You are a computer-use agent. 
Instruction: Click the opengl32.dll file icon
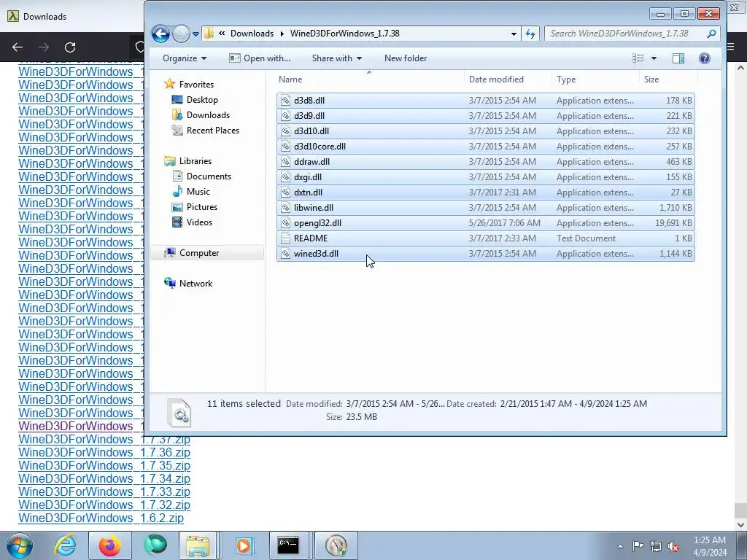[x=285, y=223]
